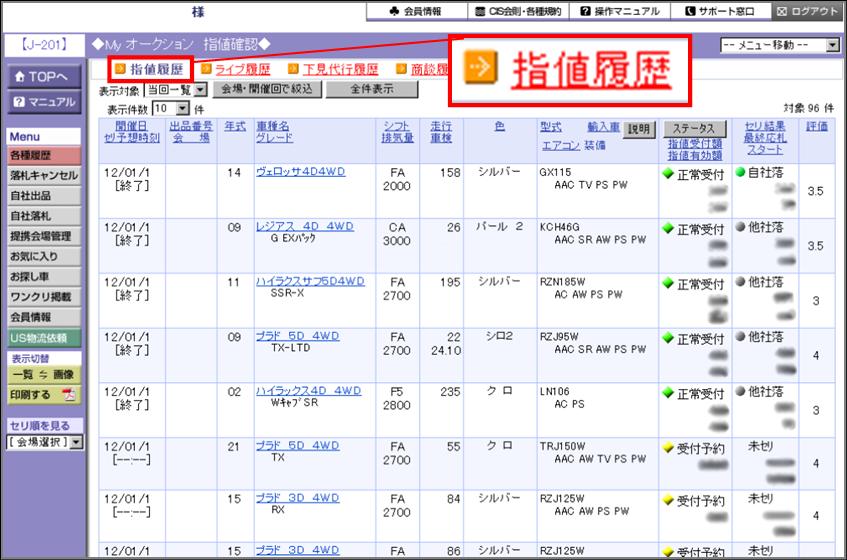
Task: Click orange arrow icon beside 指値履歴 tab
Action: (120, 69)
